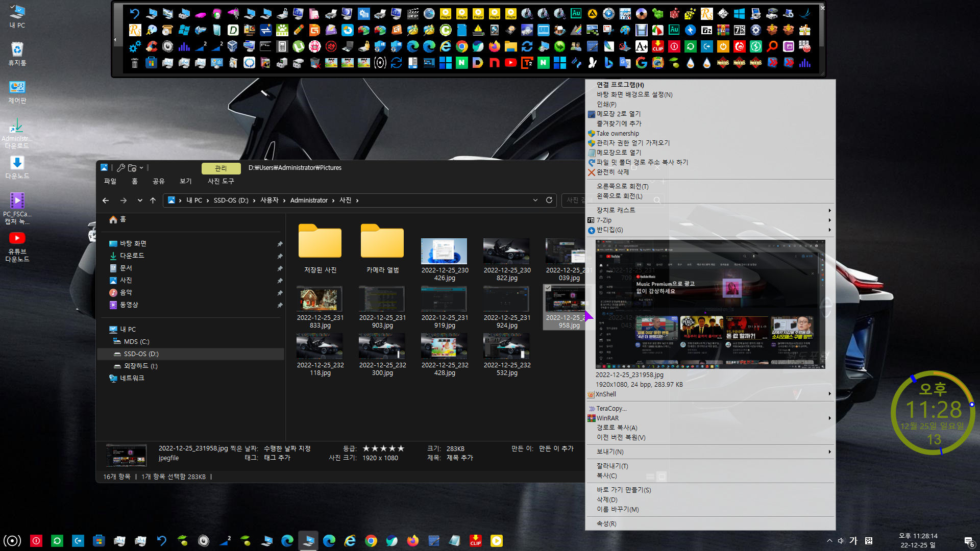Click green restart icon on the taskbar
Image resolution: width=980 pixels, height=551 pixels.
[x=57, y=541]
